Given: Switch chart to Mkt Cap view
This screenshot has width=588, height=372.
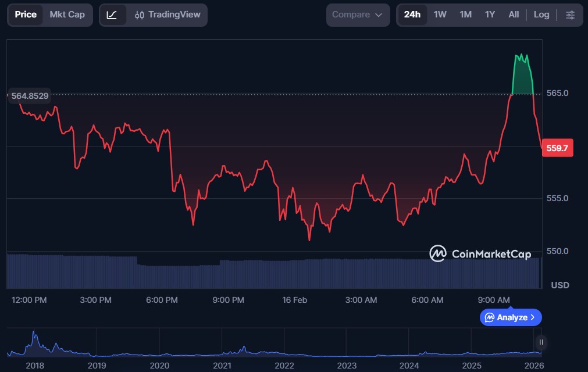Looking at the screenshot, I should [67, 15].
